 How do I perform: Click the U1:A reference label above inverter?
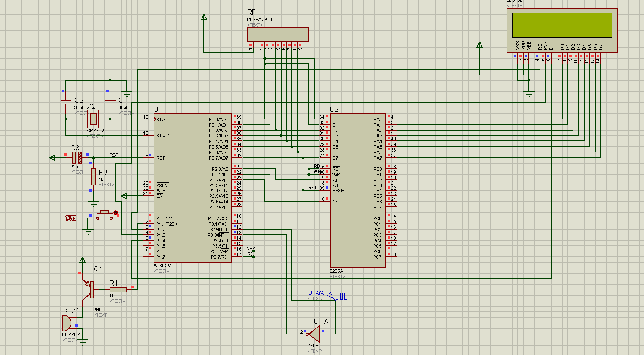[x=321, y=321]
